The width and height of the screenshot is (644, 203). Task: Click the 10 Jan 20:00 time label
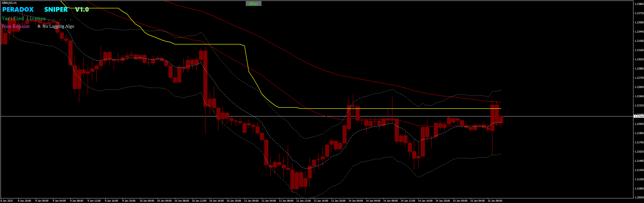(x=234, y=201)
